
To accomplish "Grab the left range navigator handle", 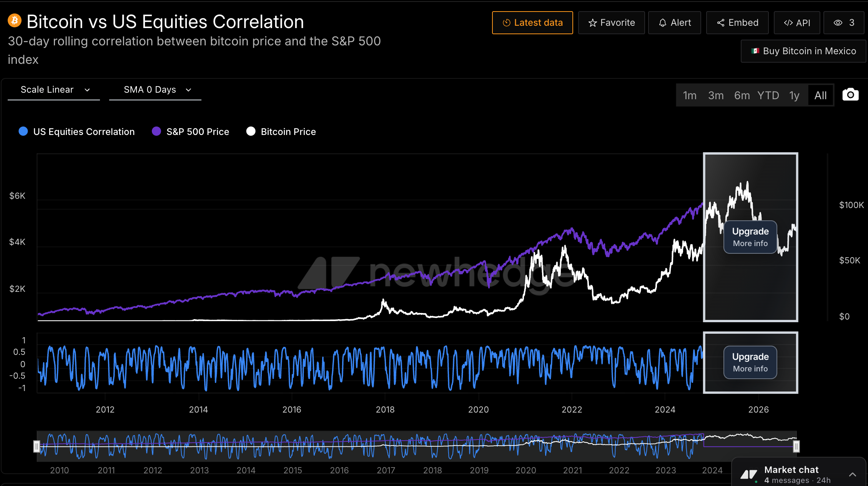I will point(37,446).
